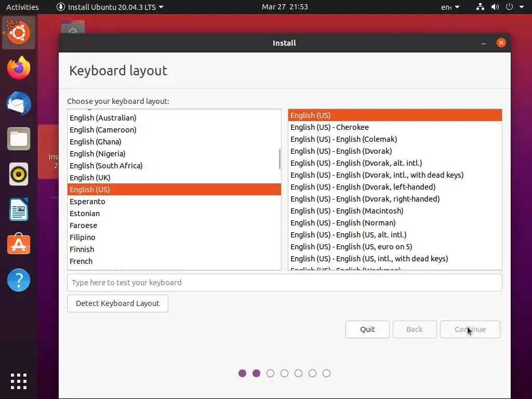Select English (UK) layout
532x399 pixels.
point(174,178)
